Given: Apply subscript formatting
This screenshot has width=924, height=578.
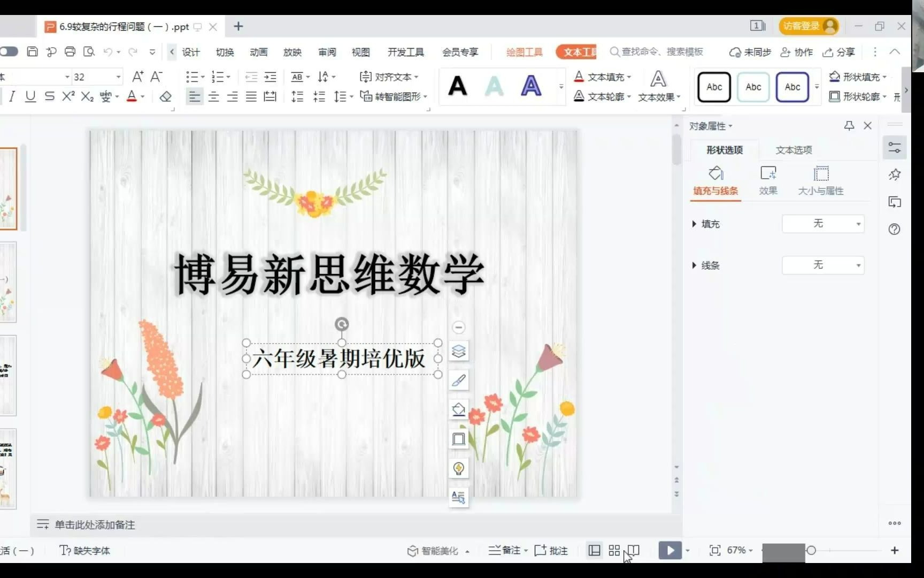Looking at the screenshot, I should click(87, 96).
